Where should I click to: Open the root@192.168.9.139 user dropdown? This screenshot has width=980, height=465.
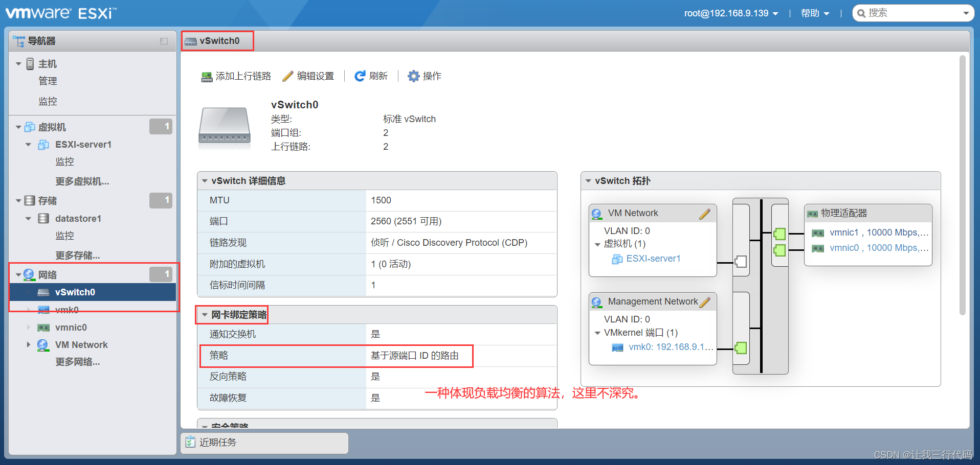pos(731,13)
